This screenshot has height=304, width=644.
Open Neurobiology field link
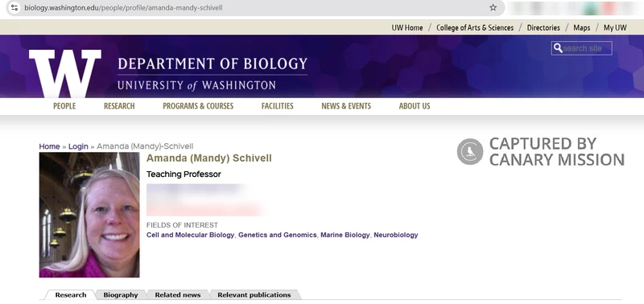[396, 235]
